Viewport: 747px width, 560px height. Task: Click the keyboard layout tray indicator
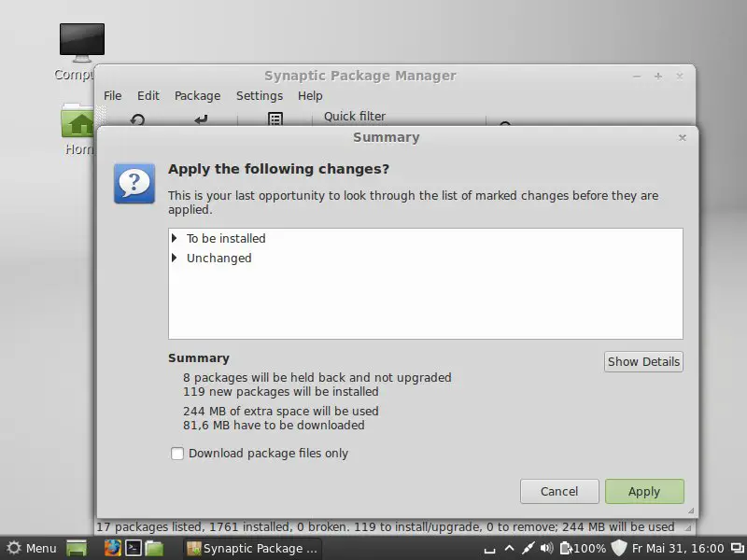[x=489, y=551]
